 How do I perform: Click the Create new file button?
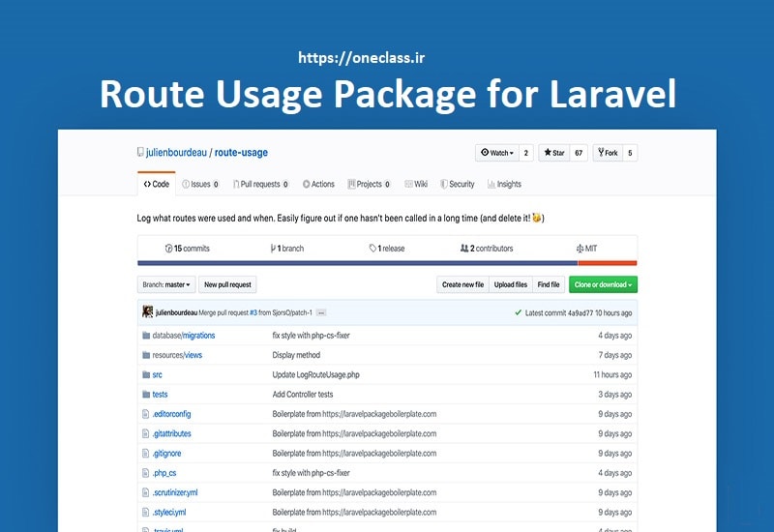(x=462, y=284)
